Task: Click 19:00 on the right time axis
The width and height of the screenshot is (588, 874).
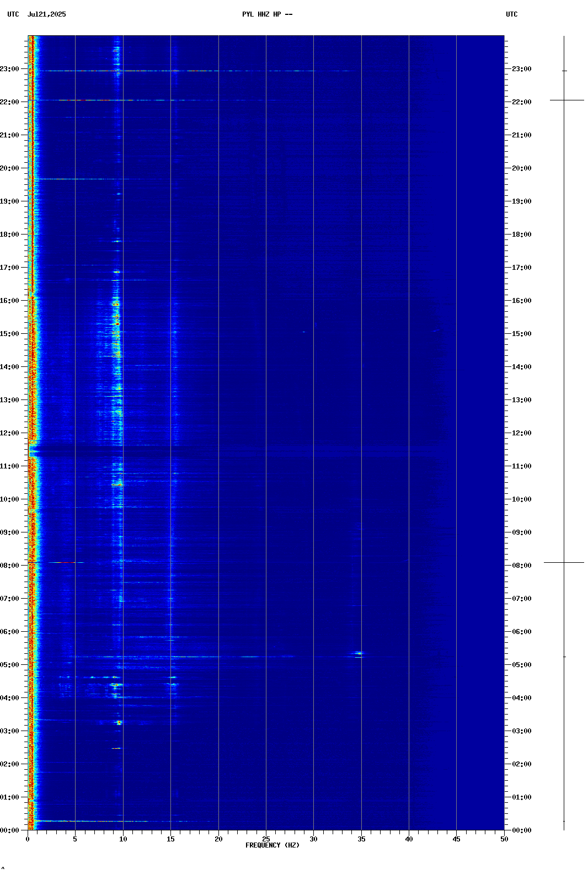Action: pos(522,201)
